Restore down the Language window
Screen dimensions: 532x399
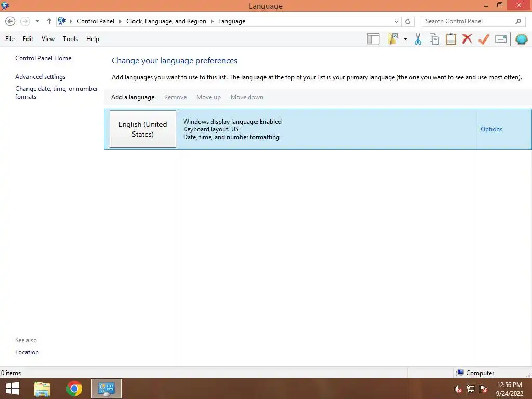coord(499,5)
